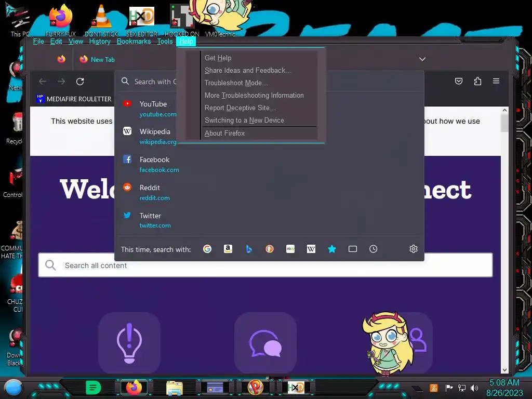Click the chat bubbles card icon on page
Image resolution: width=532 pixels, height=399 pixels.
tap(265, 343)
